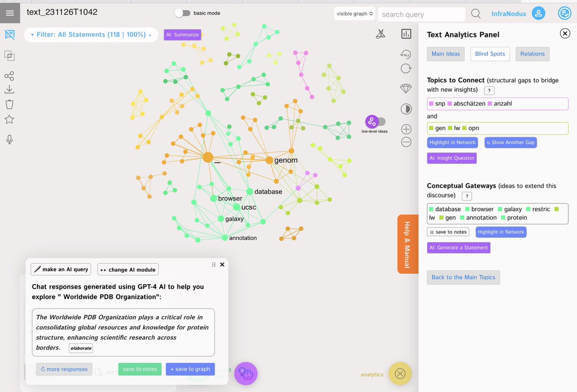Click + save to graph button
This screenshot has height=392, width=577.
(x=190, y=369)
